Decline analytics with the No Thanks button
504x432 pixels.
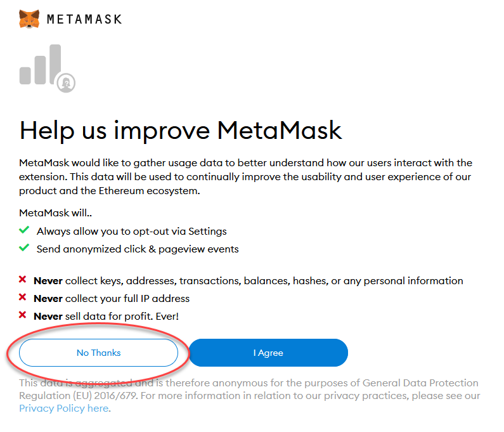(98, 353)
